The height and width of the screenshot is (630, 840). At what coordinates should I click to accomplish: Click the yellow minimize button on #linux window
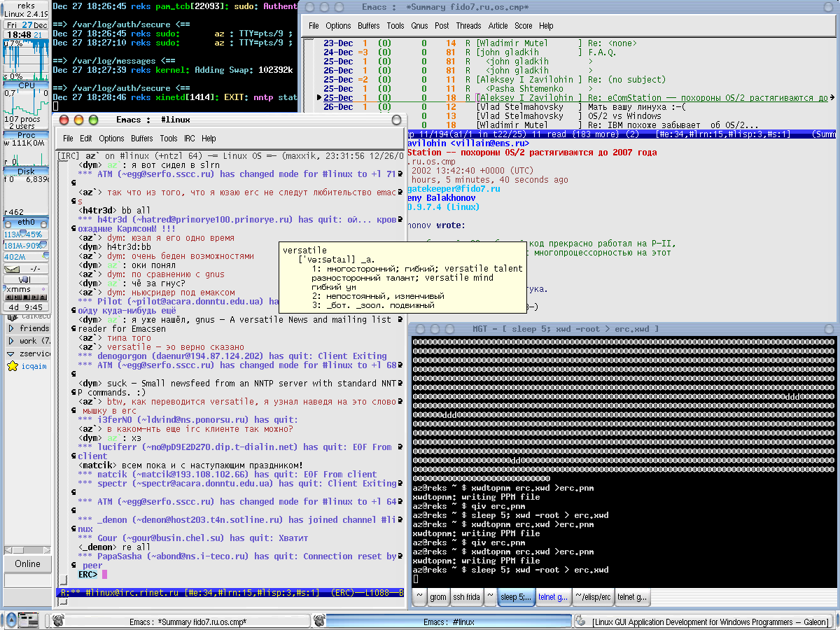[x=79, y=120]
